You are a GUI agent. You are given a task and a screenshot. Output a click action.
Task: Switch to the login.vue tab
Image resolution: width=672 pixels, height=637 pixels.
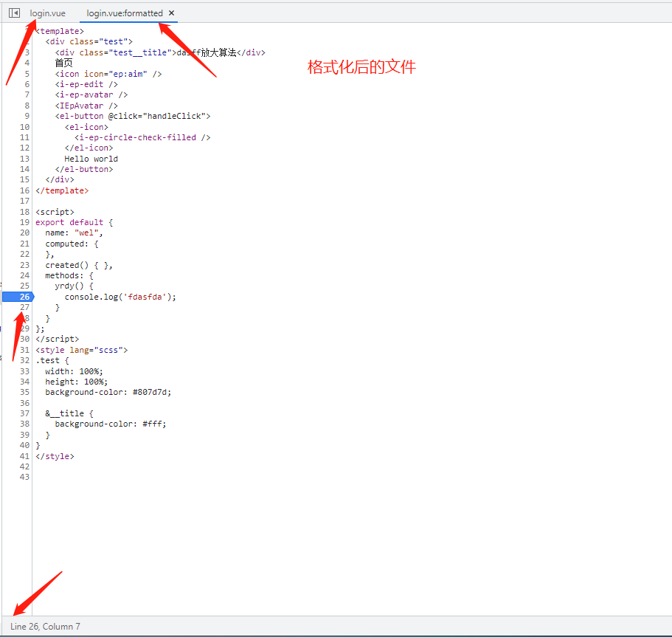click(x=47, y=13)
